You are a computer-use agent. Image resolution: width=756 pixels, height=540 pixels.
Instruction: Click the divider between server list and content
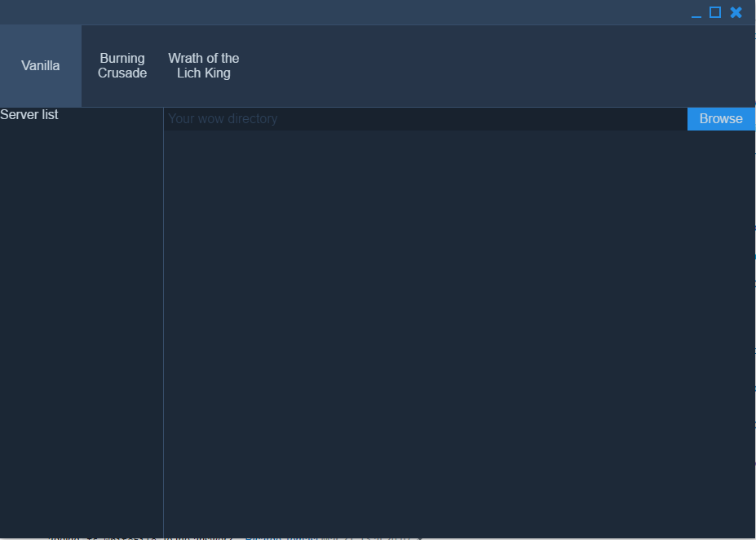tap(163, 326)
